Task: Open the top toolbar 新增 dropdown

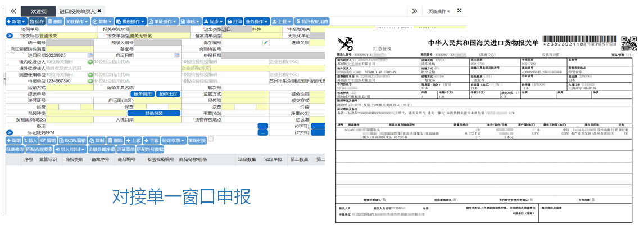Action: click(16, 21)
